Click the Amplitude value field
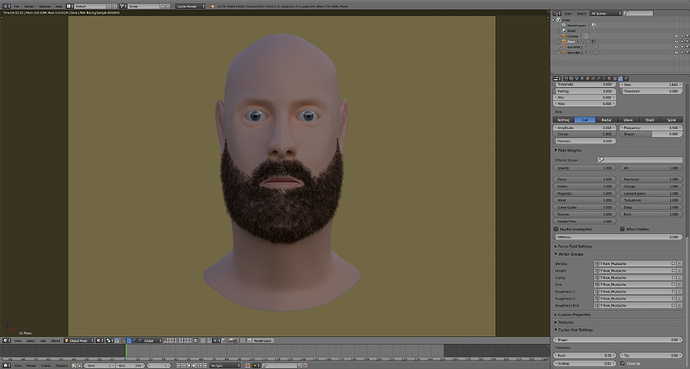 pos(584,128)
